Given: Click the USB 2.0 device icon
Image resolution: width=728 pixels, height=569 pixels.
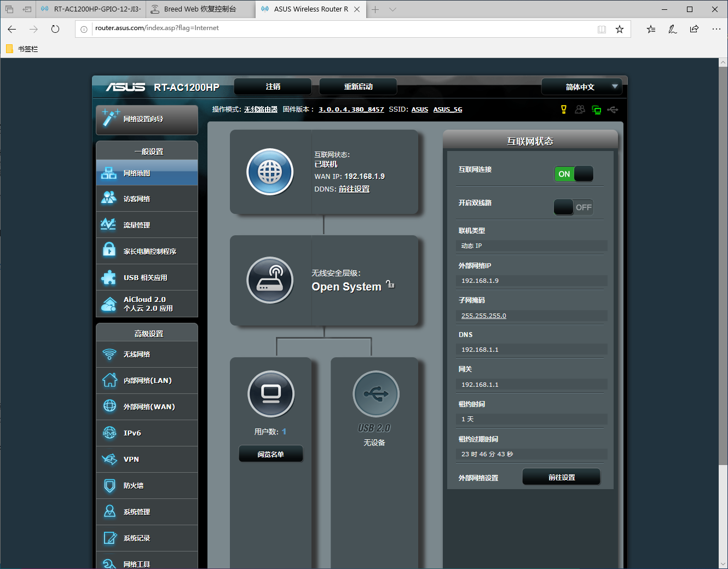Looking at the screenshot, I should click(x=376, y=394).
